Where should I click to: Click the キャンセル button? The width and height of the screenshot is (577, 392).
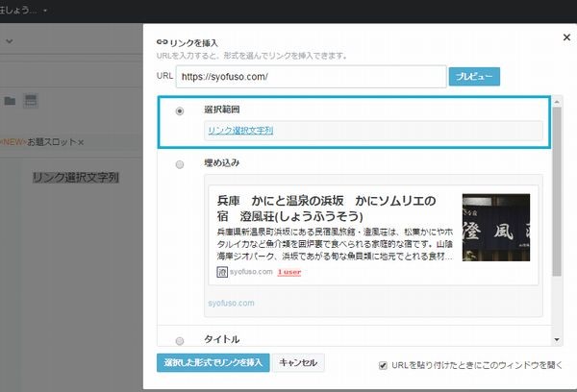(298, 363)
